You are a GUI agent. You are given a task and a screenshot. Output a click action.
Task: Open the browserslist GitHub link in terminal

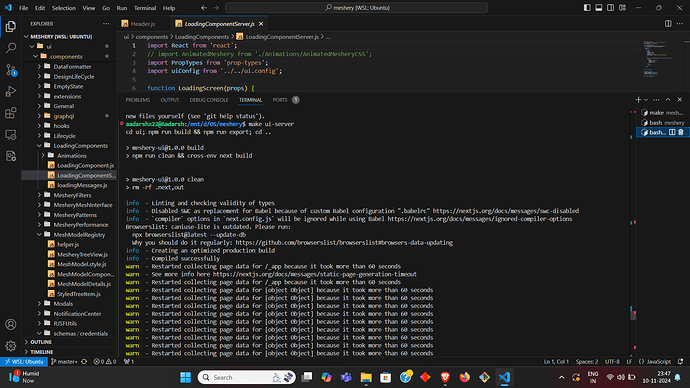pos(344,242)
